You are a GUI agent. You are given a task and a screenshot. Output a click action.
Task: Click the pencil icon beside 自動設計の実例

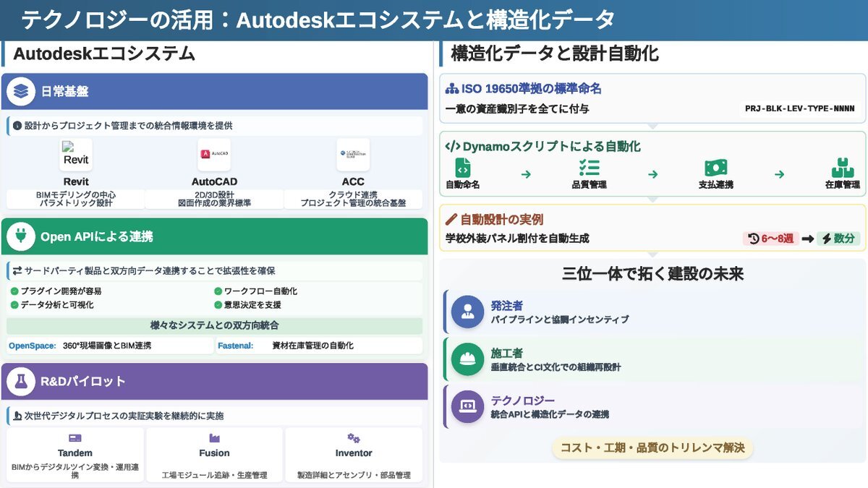point(451,219)
